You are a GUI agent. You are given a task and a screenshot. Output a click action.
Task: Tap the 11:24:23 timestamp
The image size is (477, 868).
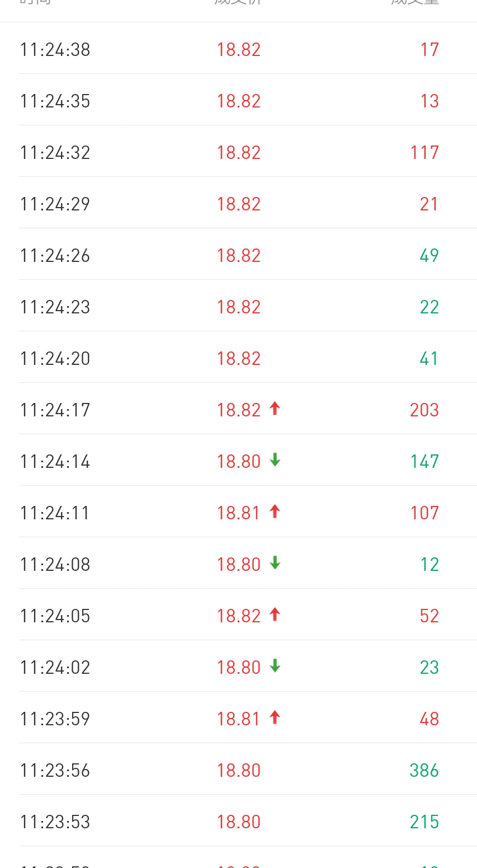[55, 307]
